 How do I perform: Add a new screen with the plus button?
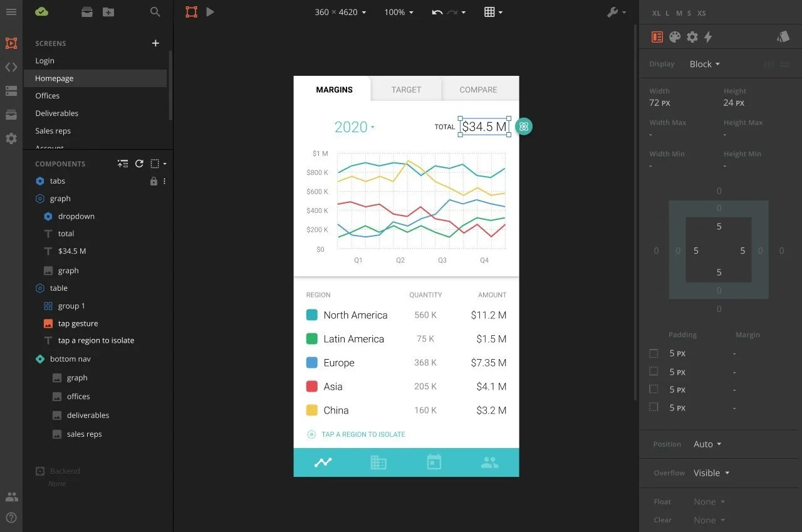(155, 43)
